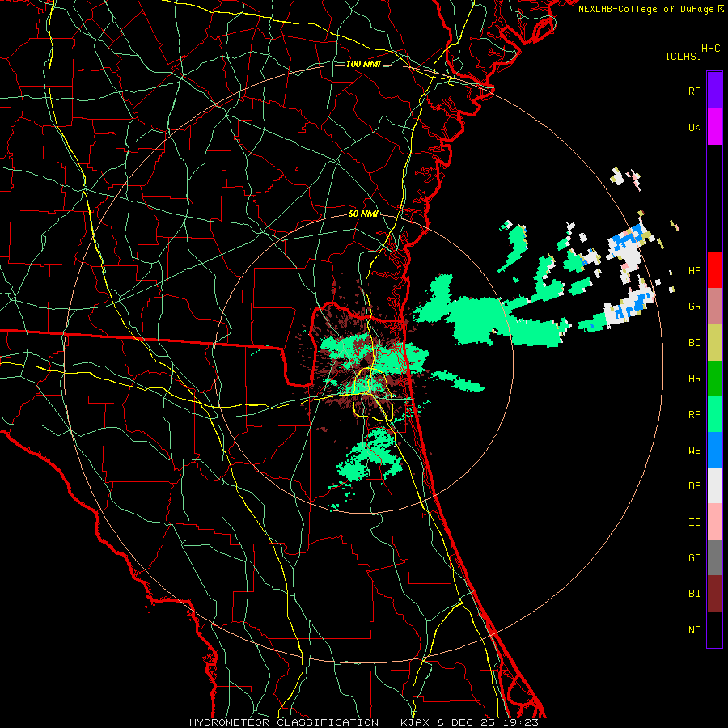Click the WS legend label
Image resolution: width=728 pixels, height=728 pixels.
click(x=694, y=451)
